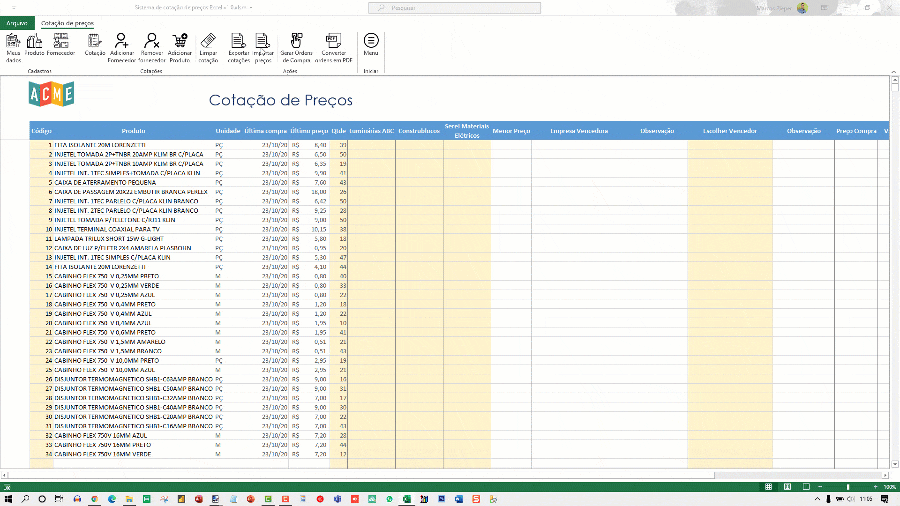Click Limpar cotação eraser icon

pyautogui.click(x=208, y=47)
